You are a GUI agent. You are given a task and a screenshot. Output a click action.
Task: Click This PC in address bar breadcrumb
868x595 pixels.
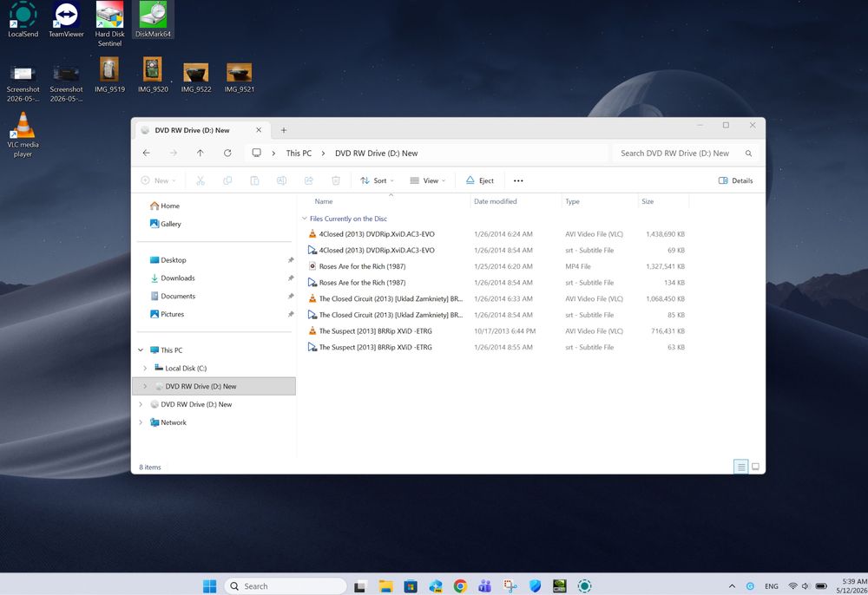[299, 154]
